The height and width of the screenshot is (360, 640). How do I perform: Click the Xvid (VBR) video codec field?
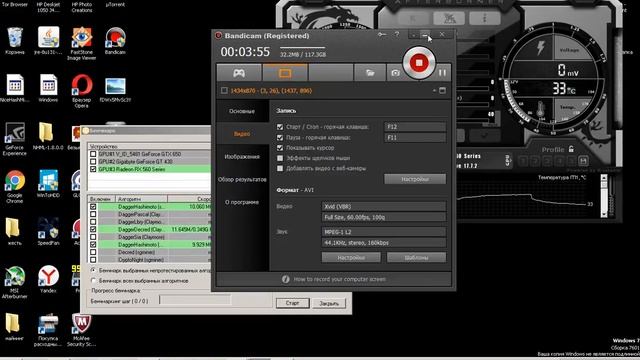pos(384,207)
